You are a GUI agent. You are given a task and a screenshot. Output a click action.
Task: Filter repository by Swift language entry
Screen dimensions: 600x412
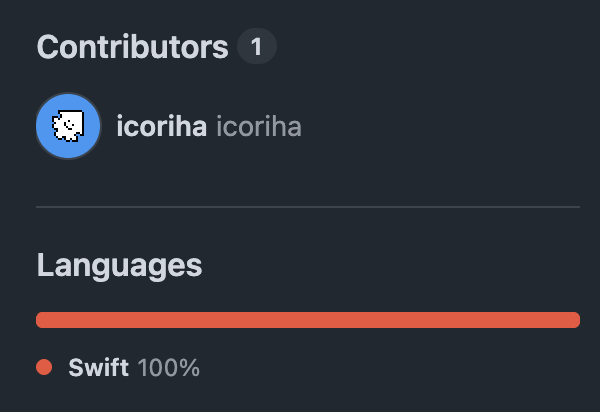(x=118, y=368)
